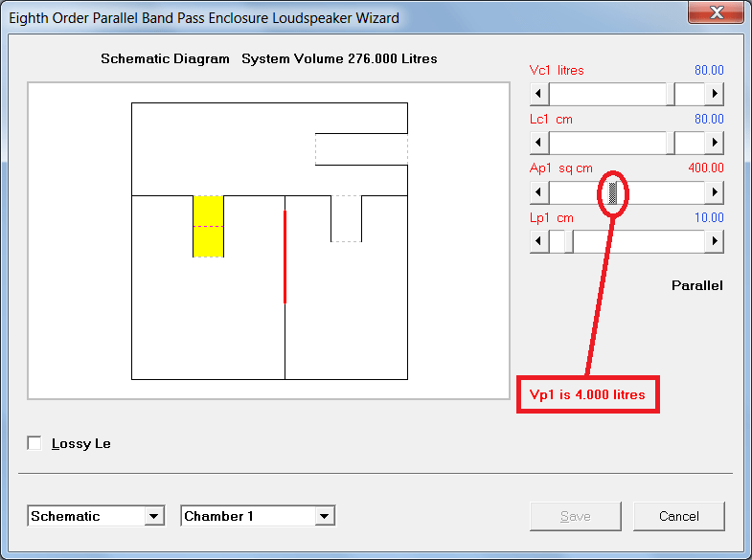
Task: Click the Save button
Action: coord(576,516)
